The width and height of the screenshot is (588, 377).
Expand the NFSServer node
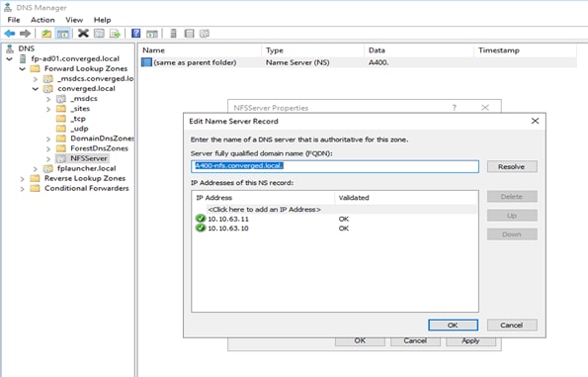48,159
